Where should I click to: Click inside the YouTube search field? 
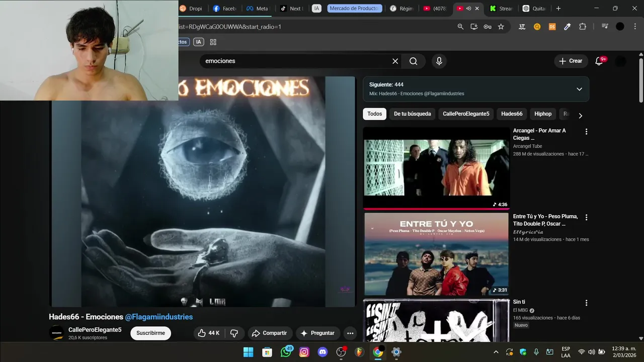[297, 61]
